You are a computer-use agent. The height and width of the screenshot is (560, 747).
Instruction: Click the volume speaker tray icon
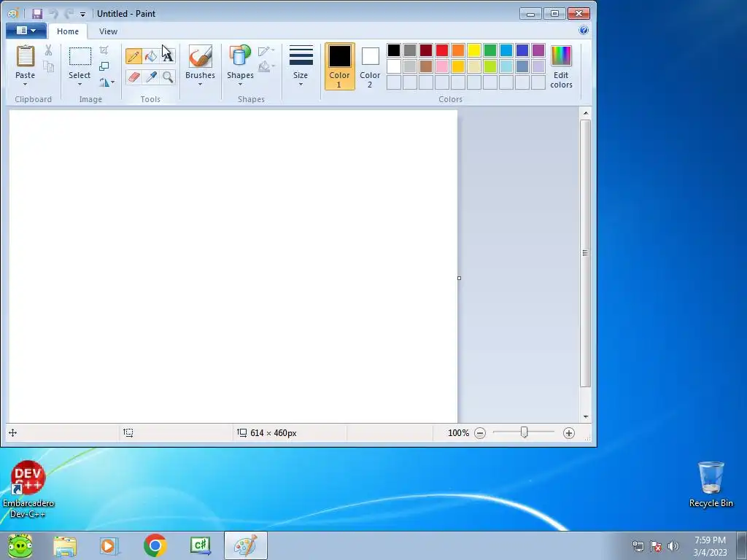click(673, 546)
